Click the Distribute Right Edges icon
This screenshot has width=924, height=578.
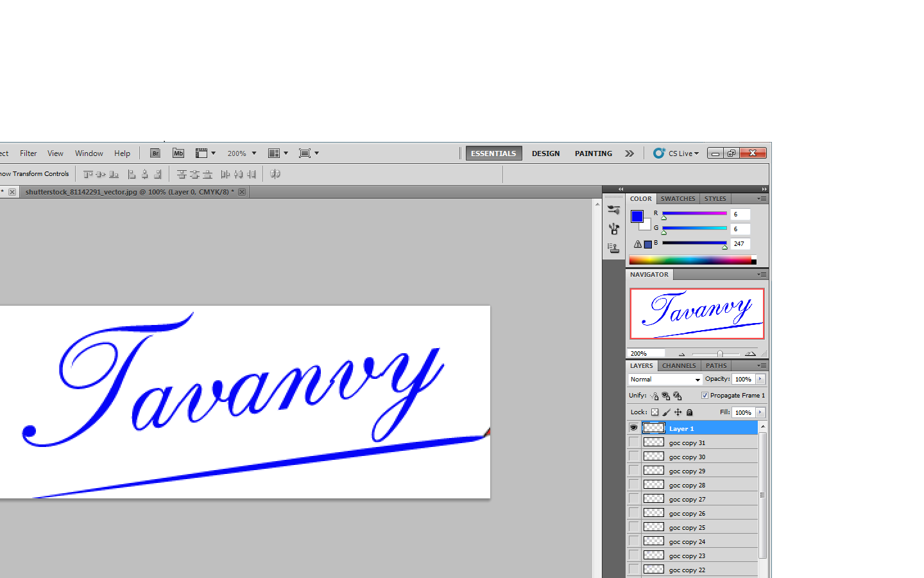coord(251,174)
